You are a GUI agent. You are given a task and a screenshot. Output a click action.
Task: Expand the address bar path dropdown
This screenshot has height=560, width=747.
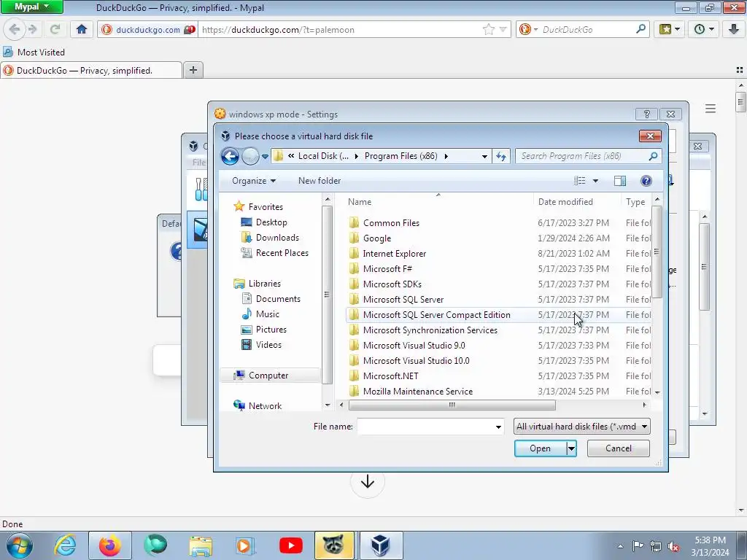(484, 156)
